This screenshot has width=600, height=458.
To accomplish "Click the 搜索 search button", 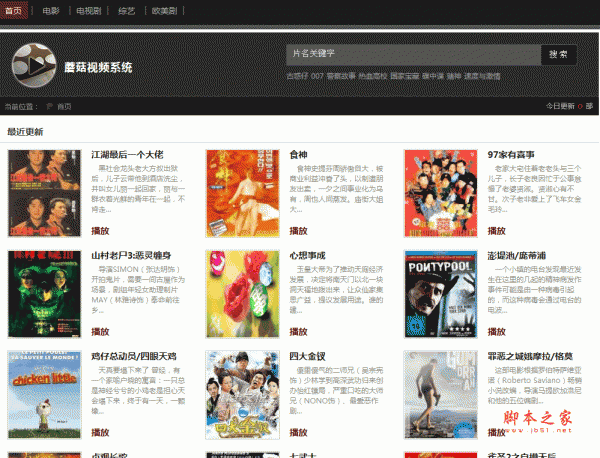I will [558, 54].
